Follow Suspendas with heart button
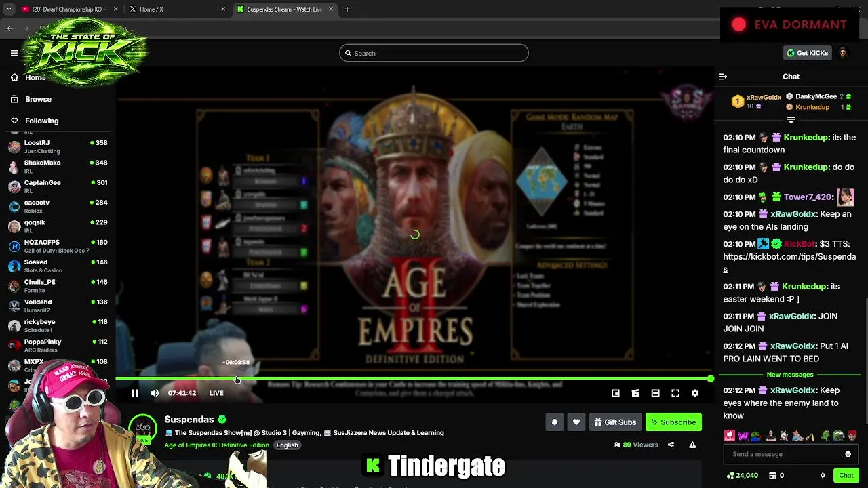868x488 pixels. pos(576,422)
